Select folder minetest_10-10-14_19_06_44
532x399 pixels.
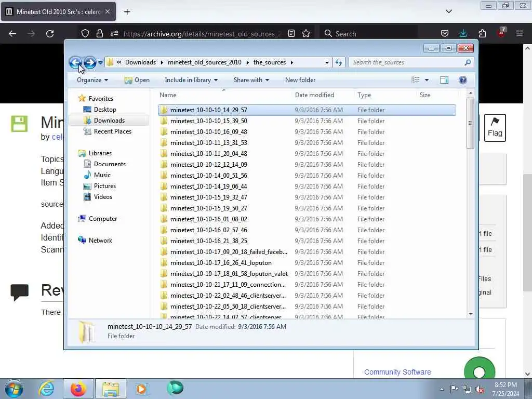[307, 187]
